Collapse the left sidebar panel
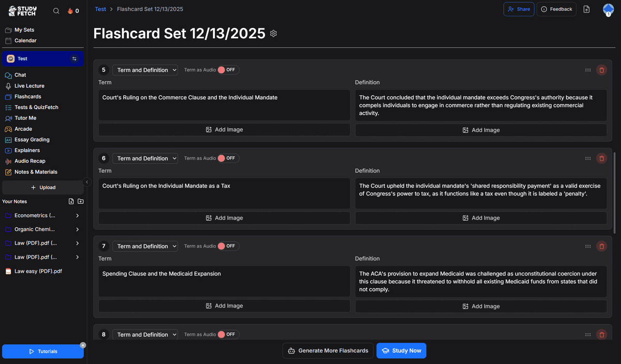This screenshot has height=364, width=621. pyautogui.click(x=87, y=182)
